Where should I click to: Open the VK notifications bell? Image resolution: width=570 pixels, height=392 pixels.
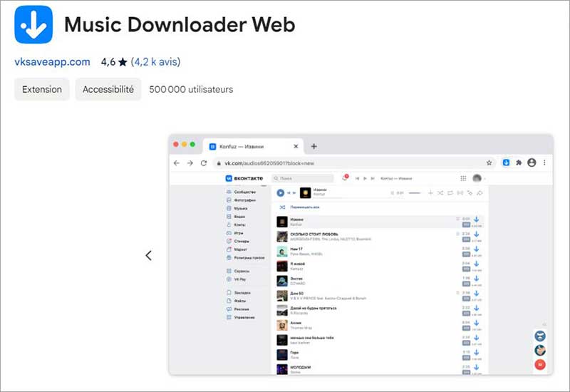(x=345, y=177)
